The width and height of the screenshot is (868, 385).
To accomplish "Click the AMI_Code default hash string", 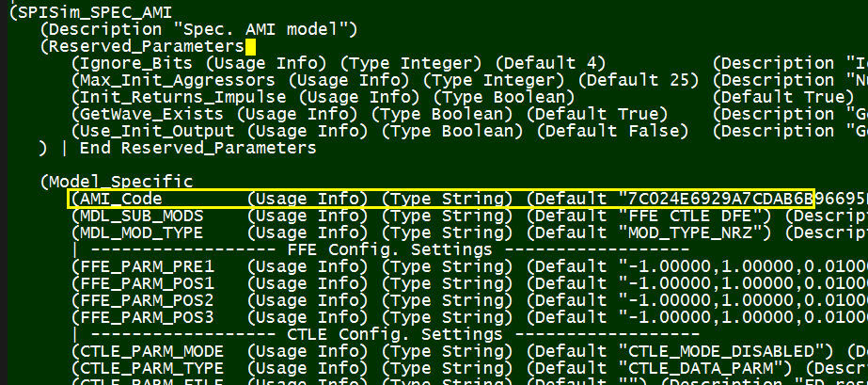I will coord(717,199).
